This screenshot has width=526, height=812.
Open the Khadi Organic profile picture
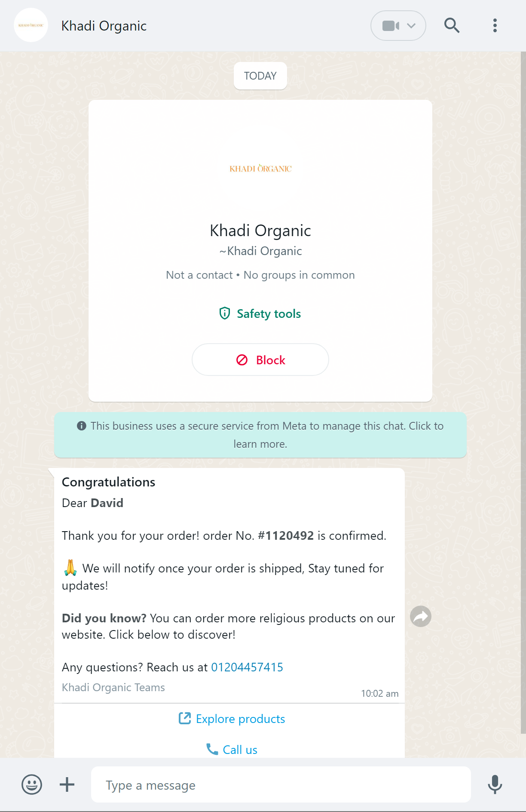coord(31,25)
